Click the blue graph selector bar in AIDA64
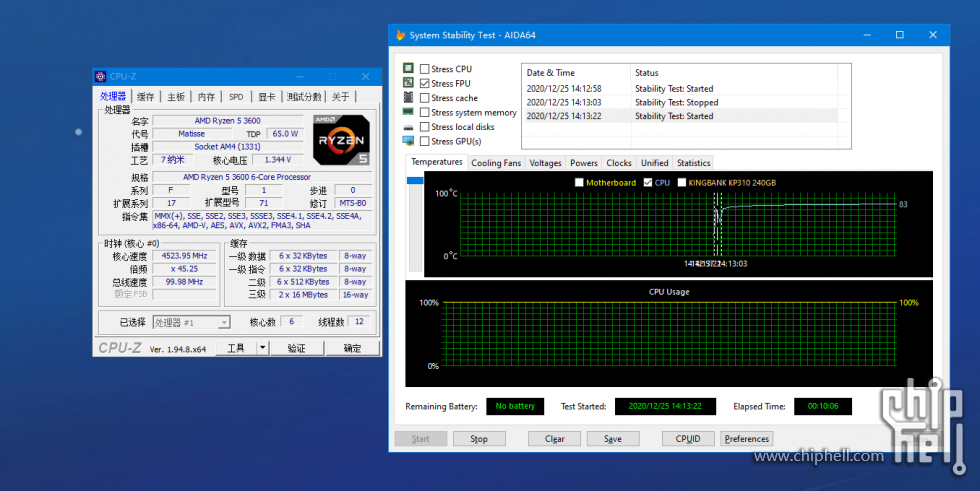The width and height of the screenshot is (980, 491). click(415, 181)
